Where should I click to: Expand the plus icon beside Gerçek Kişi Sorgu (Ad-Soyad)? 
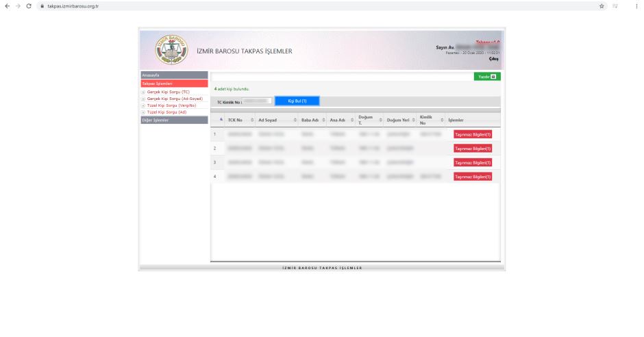coord(143,99)
